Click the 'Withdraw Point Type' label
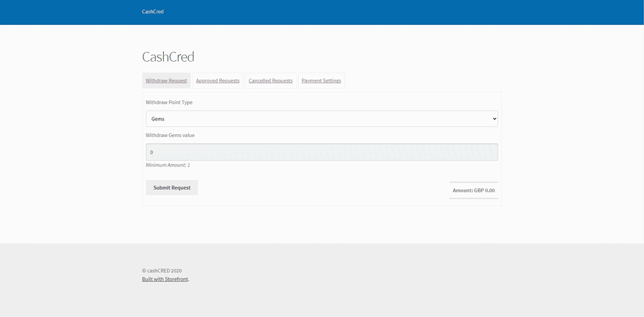Viewport: 644px width, 317px height. coord(169,102)
